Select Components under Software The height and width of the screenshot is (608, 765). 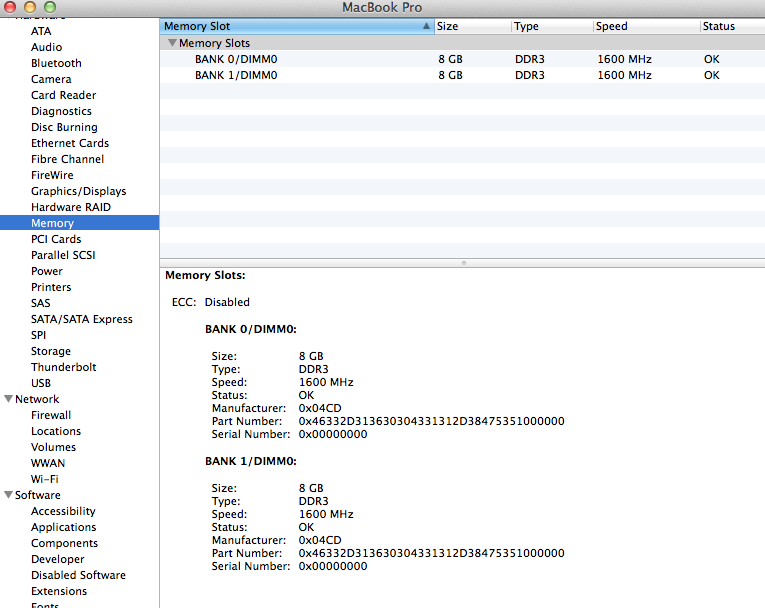(x=64, y=544)
